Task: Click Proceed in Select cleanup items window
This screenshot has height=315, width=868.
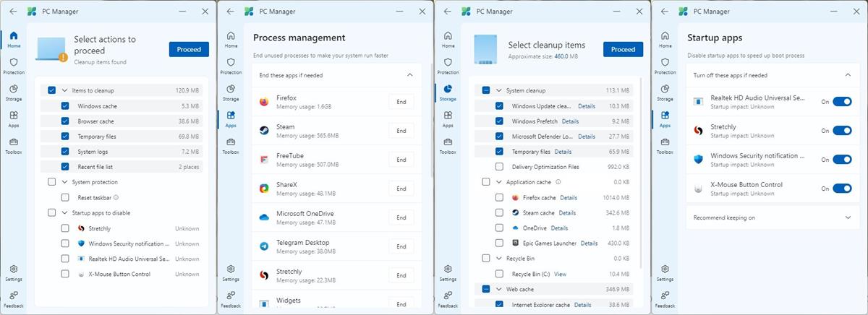Action: click(x=623, y=49)
